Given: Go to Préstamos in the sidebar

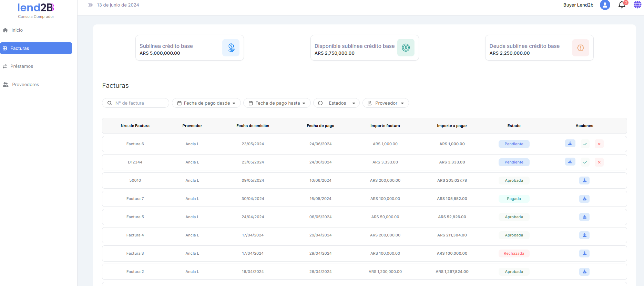Looking at the screenshot, I should (x=22, y=66).
